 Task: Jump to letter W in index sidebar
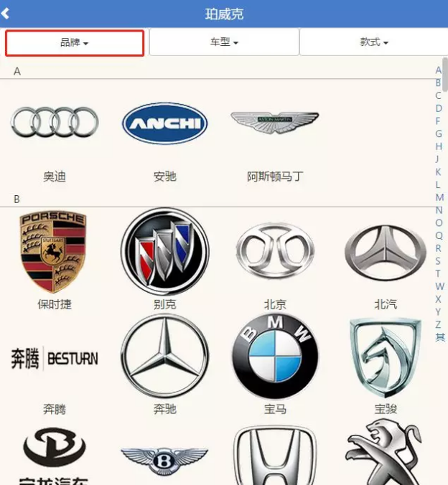point(439,286)
